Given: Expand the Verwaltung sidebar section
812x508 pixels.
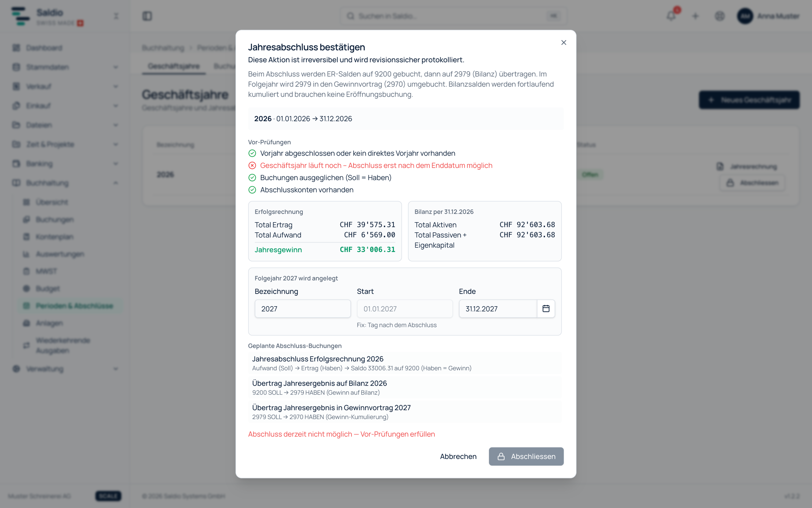Looking at the screenshot, I should (65, 369).
